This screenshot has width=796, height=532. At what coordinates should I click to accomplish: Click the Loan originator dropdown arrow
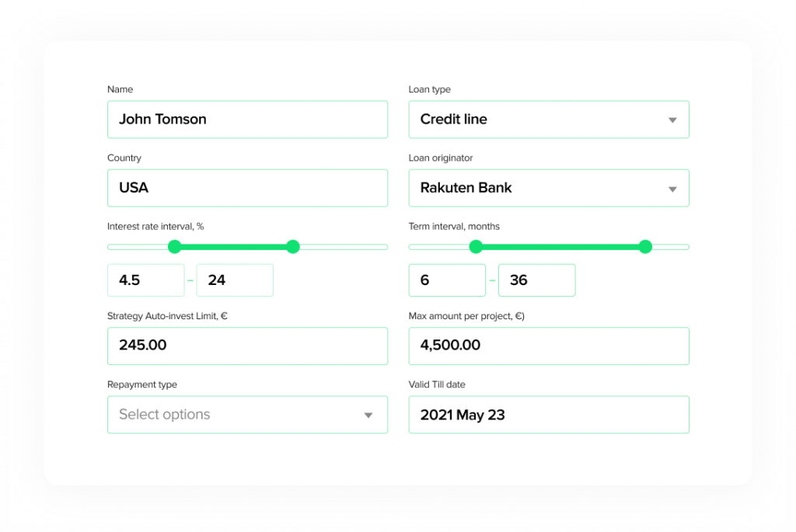(x=672, y=189)
